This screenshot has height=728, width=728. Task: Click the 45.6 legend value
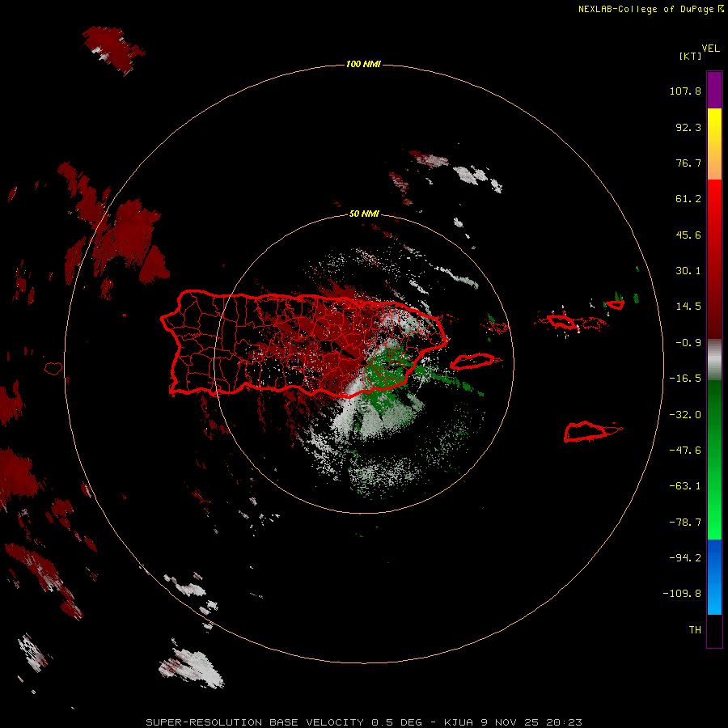(688, 235)
